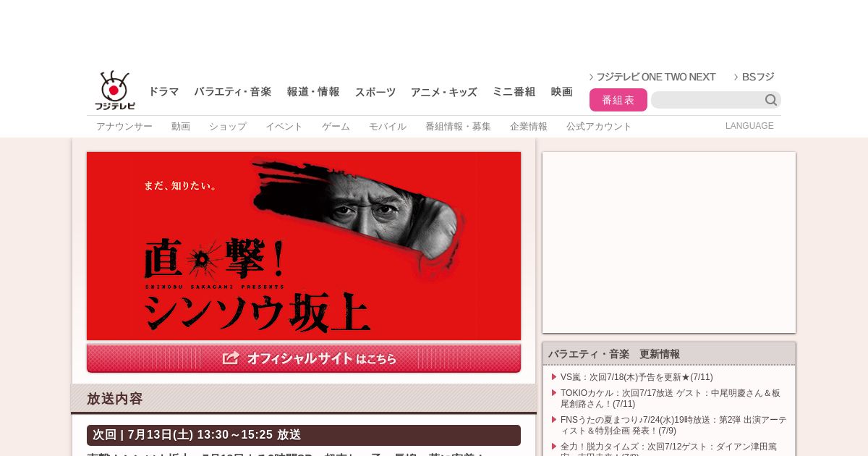Open TOKIOカケル 7/17 broadcast news link
The height and width of the screenshot is (456, 868).
tap(671, 398)
